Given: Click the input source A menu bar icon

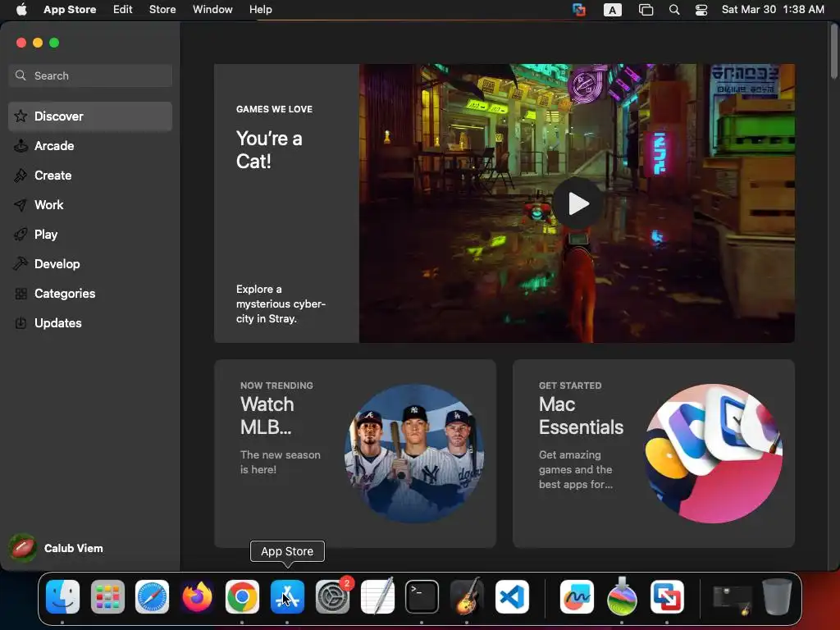Looking at the screenshot, I should (x=612, y=10).
